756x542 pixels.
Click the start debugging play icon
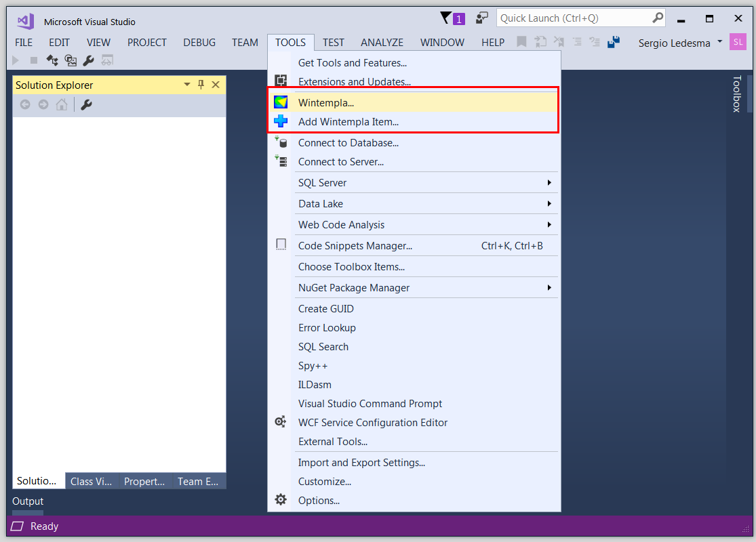[16, 60]
